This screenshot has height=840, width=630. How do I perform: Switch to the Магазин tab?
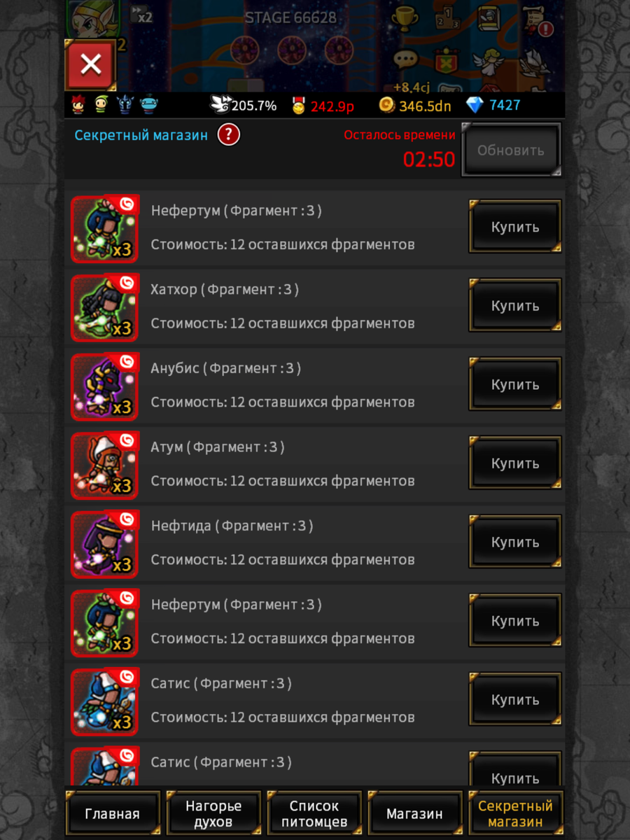(x=415, y=814)
